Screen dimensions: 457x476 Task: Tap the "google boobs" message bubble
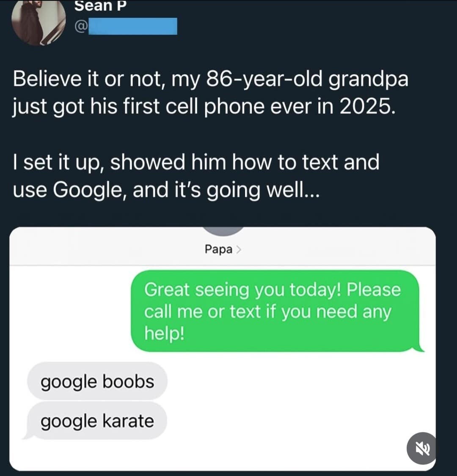point(97,381)
